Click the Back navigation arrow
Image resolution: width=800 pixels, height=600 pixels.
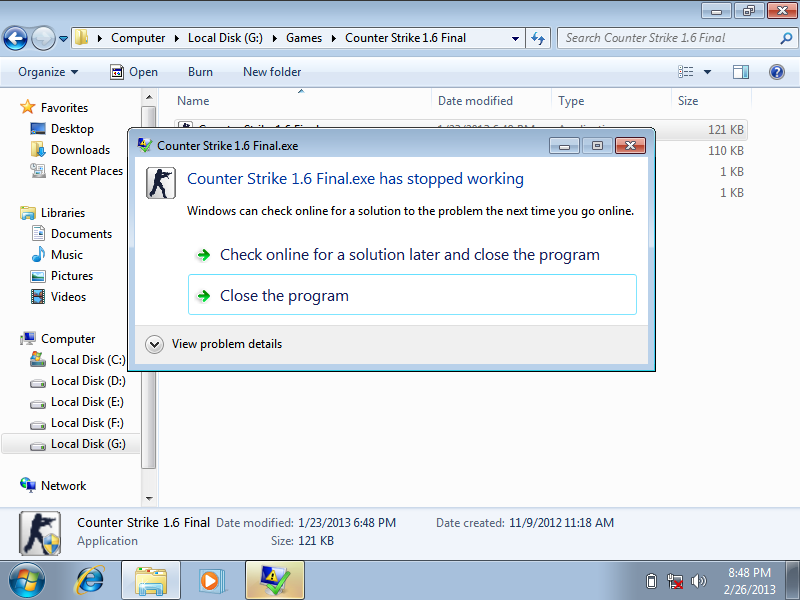(16, 39)
